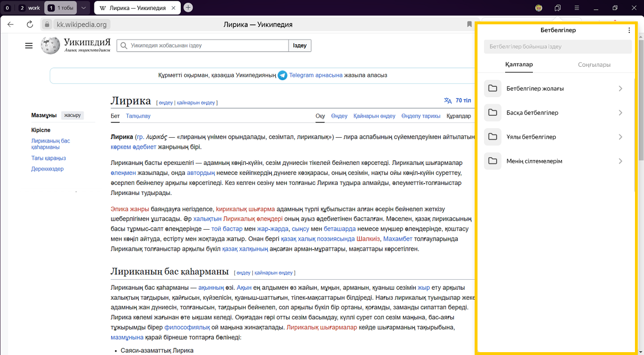Click the bookmark icon in the address bar
Image resolution: width=644 pixels, height=355 pixels.
coord(469,24)
